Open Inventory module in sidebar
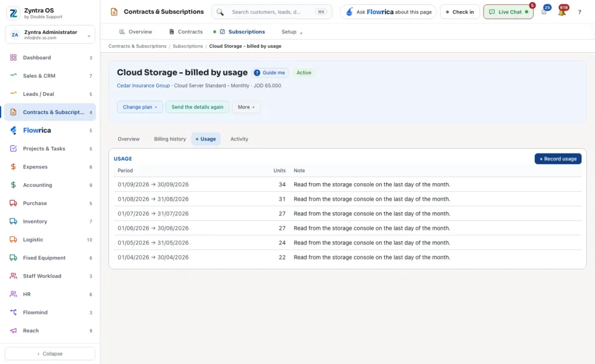Viewport: 595px width, 364px height. pyautogui.click(x=50, y=222)
